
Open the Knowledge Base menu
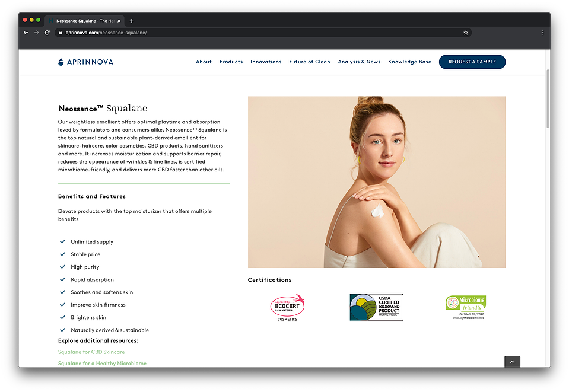tap(410, 62)
